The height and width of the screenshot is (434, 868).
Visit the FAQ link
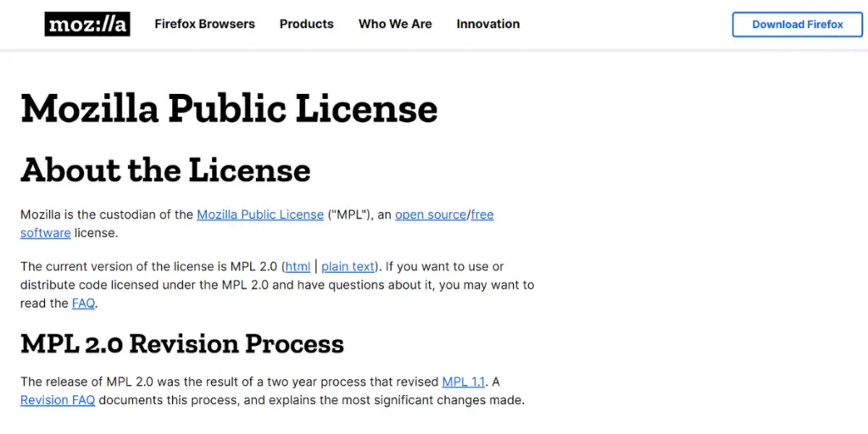84,303
